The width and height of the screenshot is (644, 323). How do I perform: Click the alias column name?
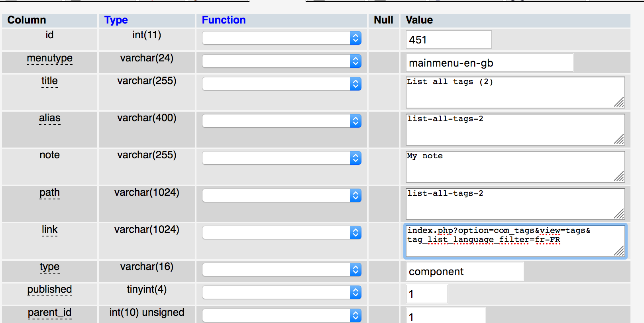[x=49, y=118]
